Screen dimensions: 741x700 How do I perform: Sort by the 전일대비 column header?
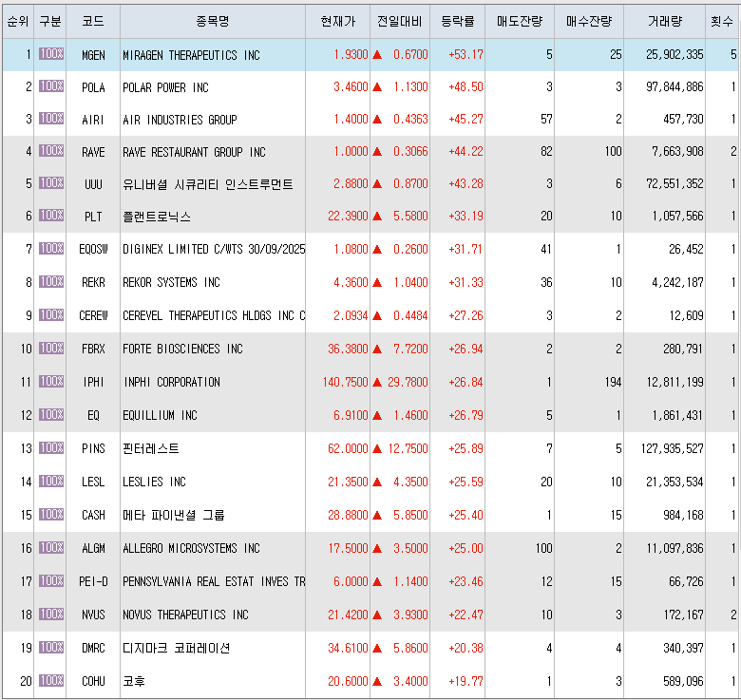(400, 21)
